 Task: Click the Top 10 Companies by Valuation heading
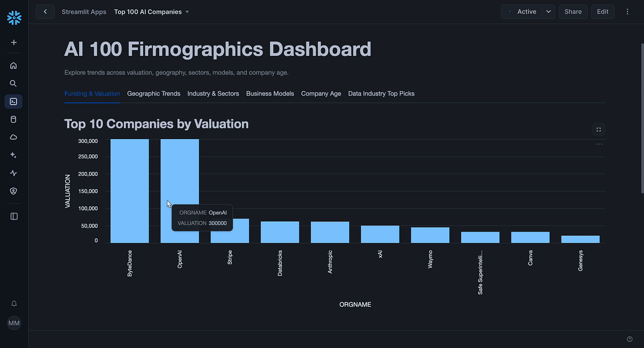[x=156, y=124]
